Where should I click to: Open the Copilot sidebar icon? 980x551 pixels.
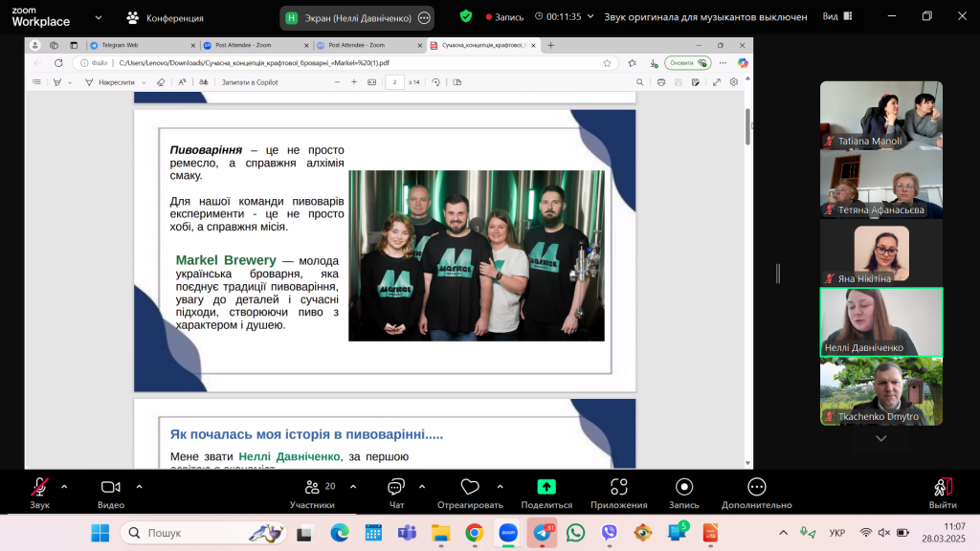(x=743, y=63)
